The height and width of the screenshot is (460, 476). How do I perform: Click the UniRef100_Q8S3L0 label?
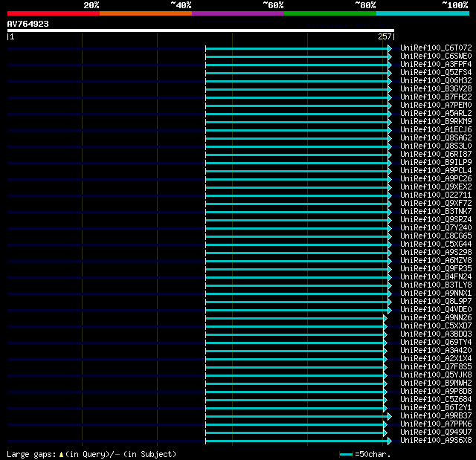click(x=436, y=146)
